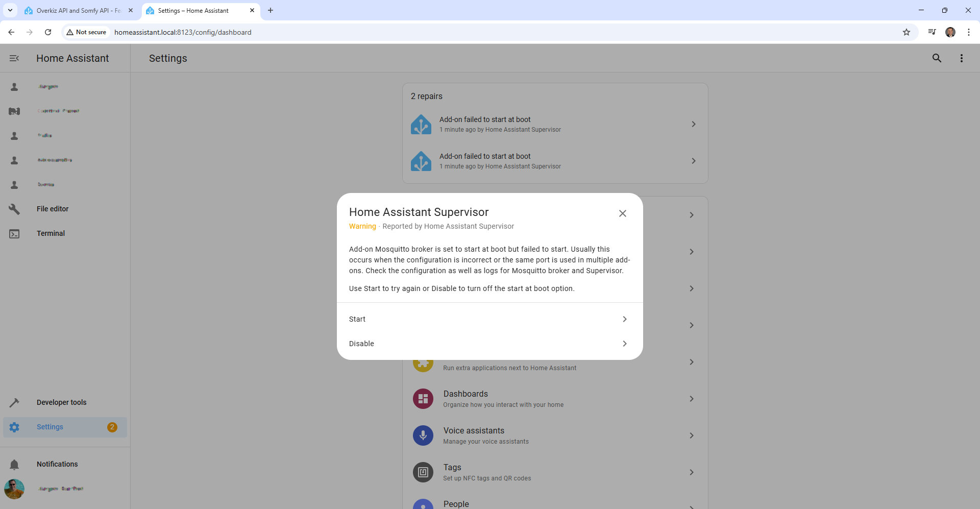The width and height of the screenshot is (980, 509).
Task: Open the user profile avatar in sidebar
Action: click(14, 489)
